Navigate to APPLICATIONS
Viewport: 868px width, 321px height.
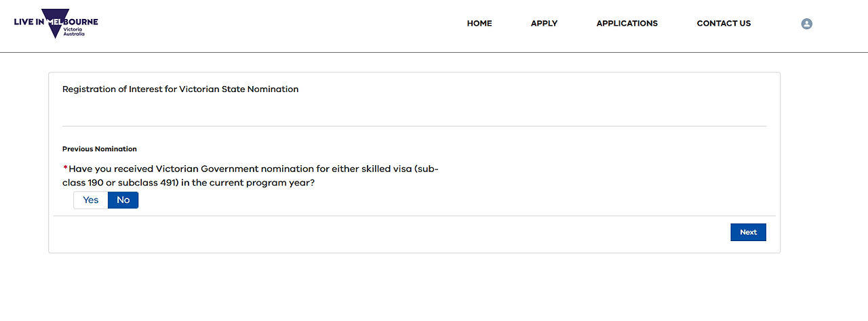click(x=627, y=23)
